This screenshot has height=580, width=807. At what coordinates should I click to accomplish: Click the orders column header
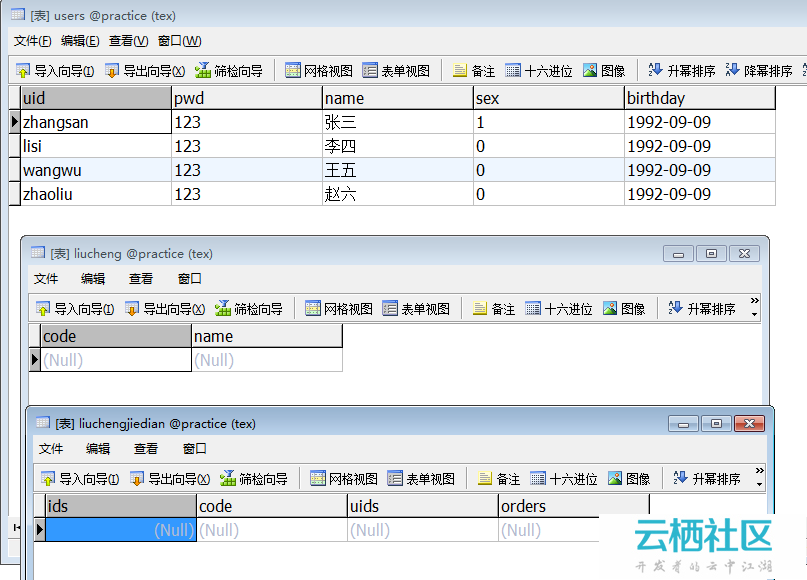click(574, 506)
